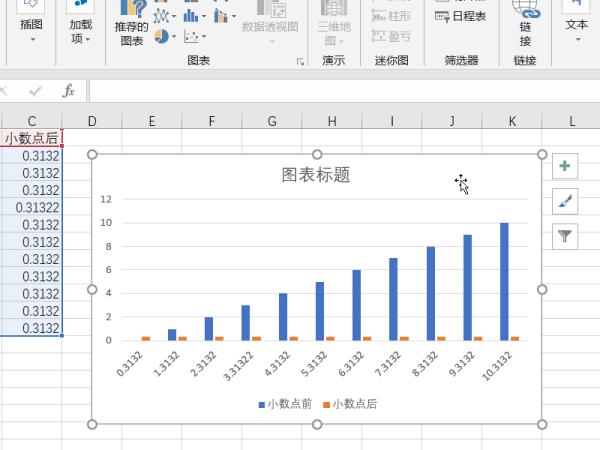The height and width of the screenshot is (450, 600).
Task: Click the green plus chart elements button
Action: [x=565, y=166]
